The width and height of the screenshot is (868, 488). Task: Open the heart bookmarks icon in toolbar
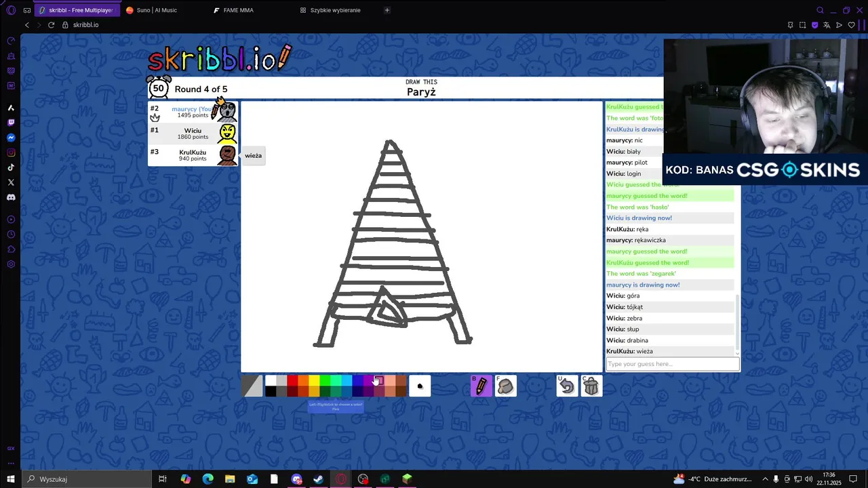click(852, 25)
